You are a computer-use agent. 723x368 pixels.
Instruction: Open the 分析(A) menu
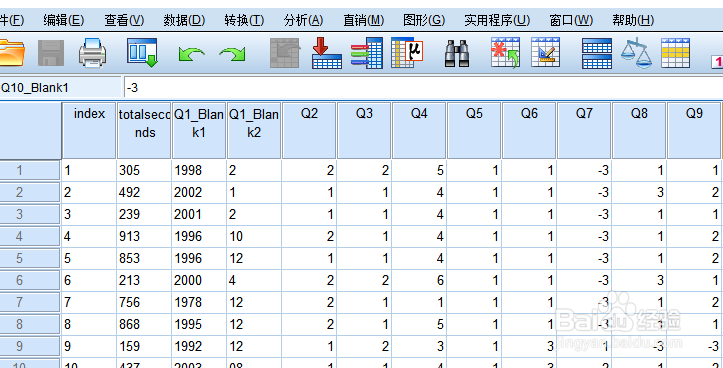pos(303,20)
